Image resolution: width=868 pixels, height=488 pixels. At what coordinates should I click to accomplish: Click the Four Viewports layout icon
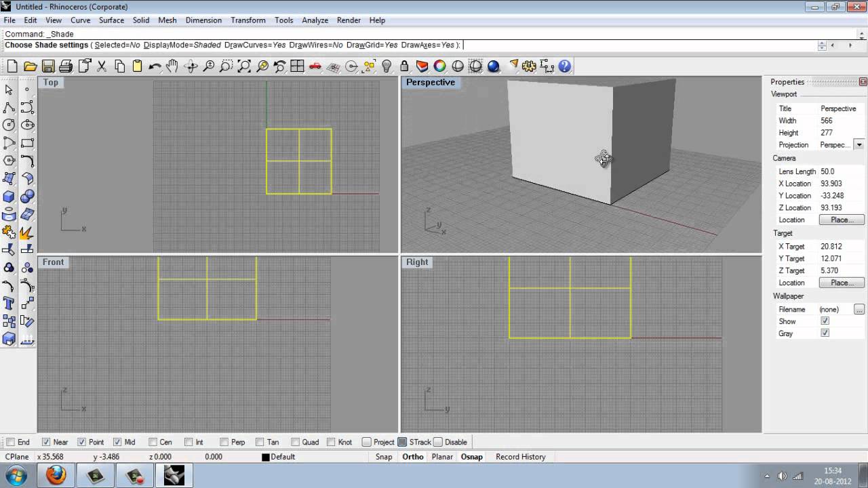(297, 66)
